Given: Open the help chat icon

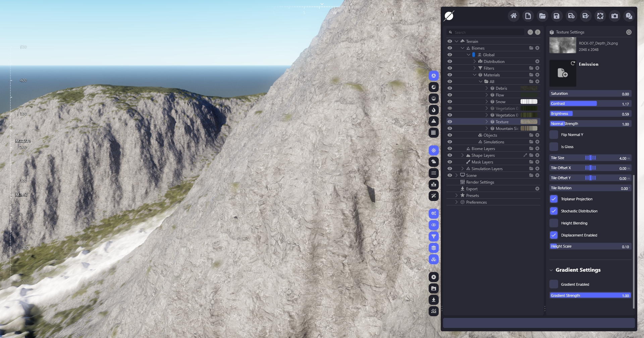Looking at the screenshot, I should pos(629,16).
